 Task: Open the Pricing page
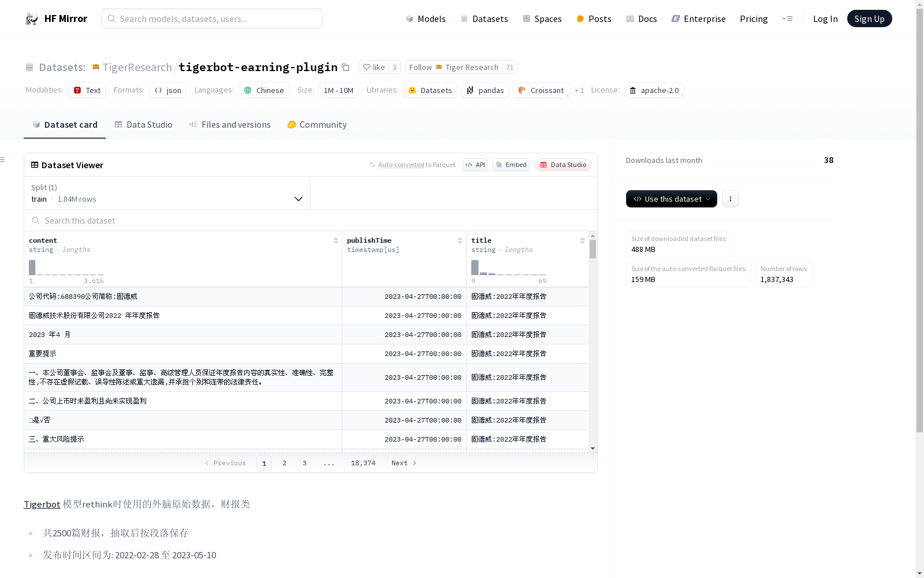click(754, 18)
